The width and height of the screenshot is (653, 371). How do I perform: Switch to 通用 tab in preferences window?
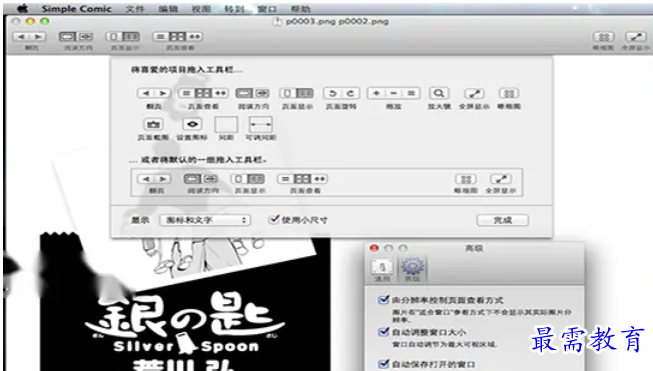[382, 270]
